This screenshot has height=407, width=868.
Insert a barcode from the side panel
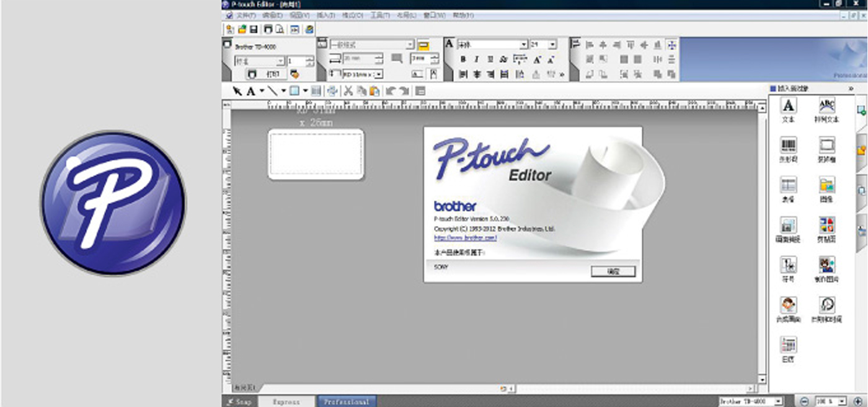click(788, 150)
